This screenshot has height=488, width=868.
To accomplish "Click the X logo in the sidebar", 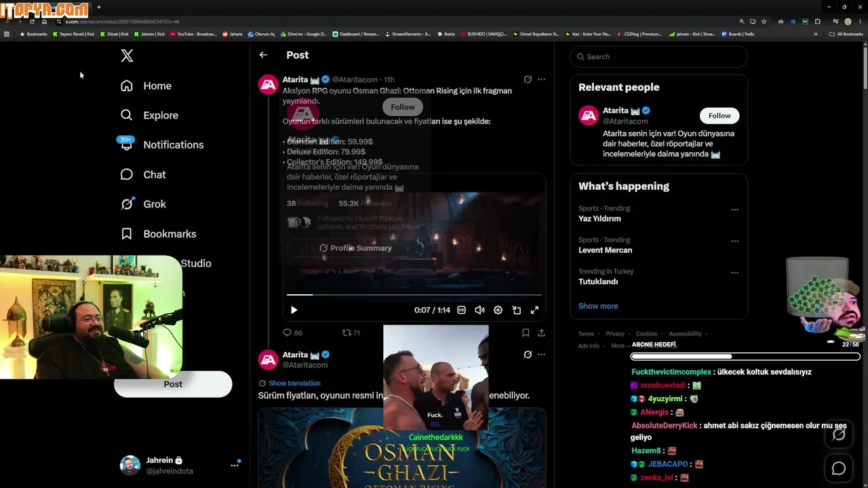I will pyautogui.click(x=127, y=56).
